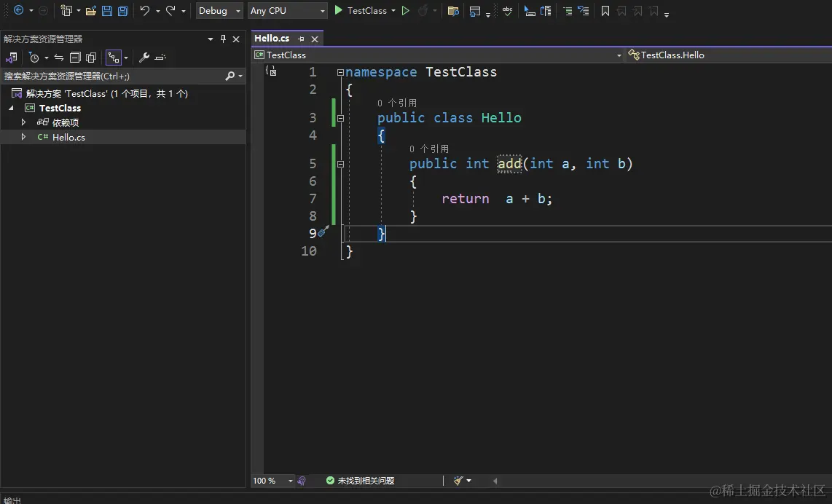The image size is (832, 504).
Task: Open the bookmark toolbar overflow options
Action: click(667, 14)
